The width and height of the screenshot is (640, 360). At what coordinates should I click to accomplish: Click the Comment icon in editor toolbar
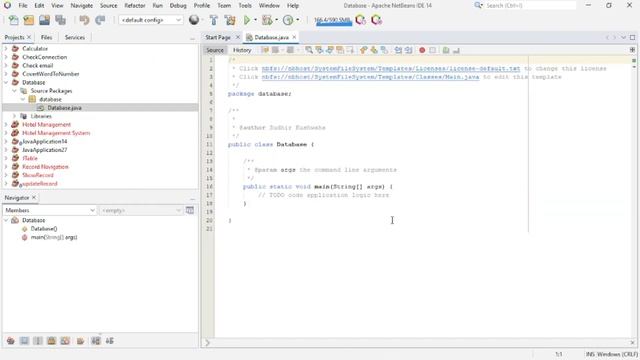(x=446, y=50)
